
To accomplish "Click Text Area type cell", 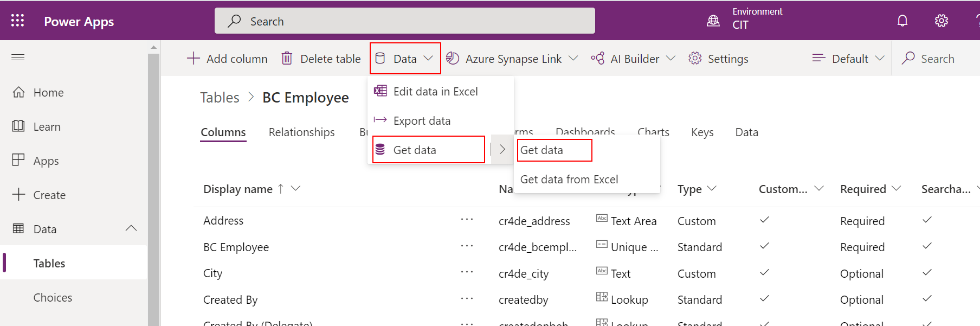I will pos(634,221).
